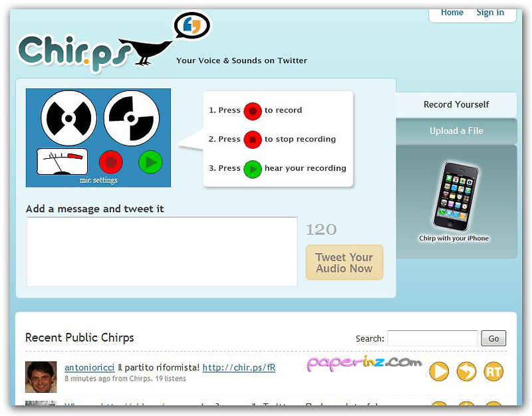This screenshot has width=532, height=416.
Task: Click 'Recent Public Chirps' heading
Action: tap(80, 338)
